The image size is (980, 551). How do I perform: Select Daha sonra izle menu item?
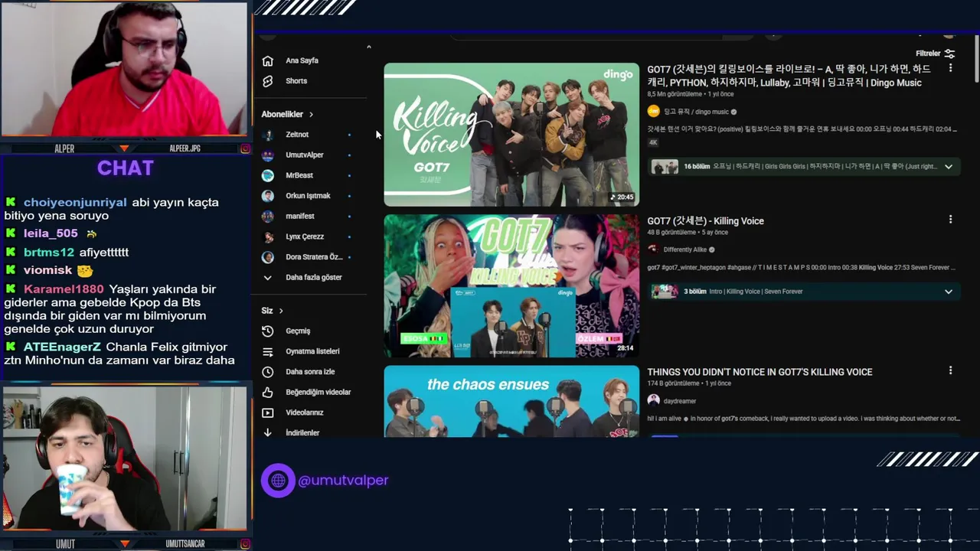click(310, 372)
